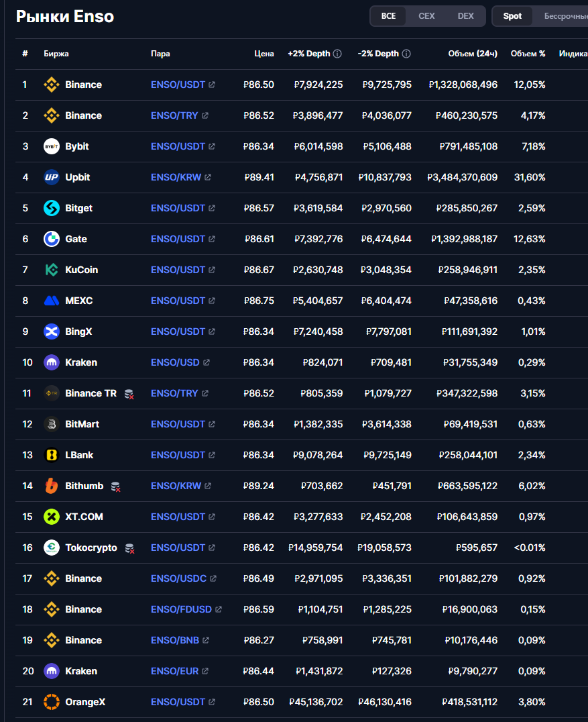Click the KuCoin logo icon
This screenshot has height=722, width=588.
pyautogui.click(x=52, y=270)
